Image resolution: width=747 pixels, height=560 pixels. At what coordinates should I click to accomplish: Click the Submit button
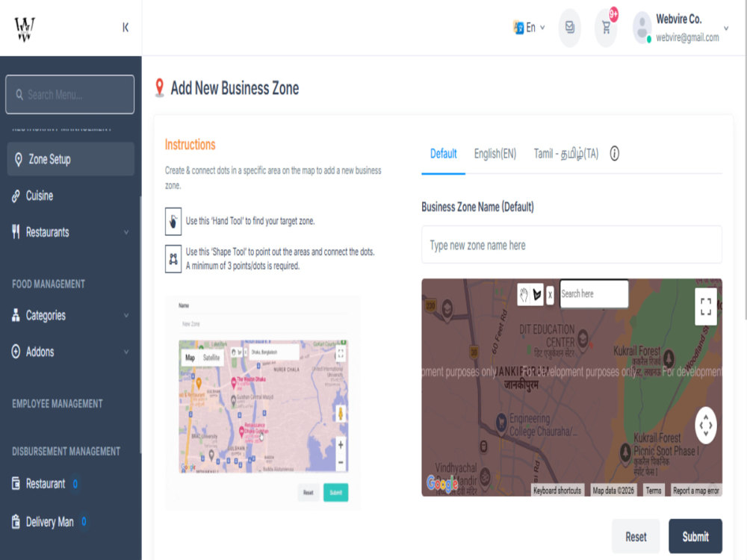[x=695, y=537]
